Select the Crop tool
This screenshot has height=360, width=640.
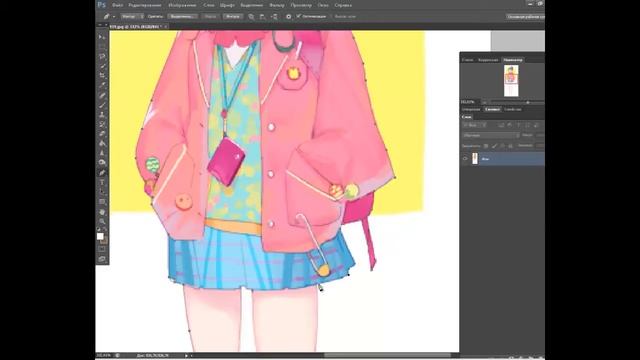point(102,76)
